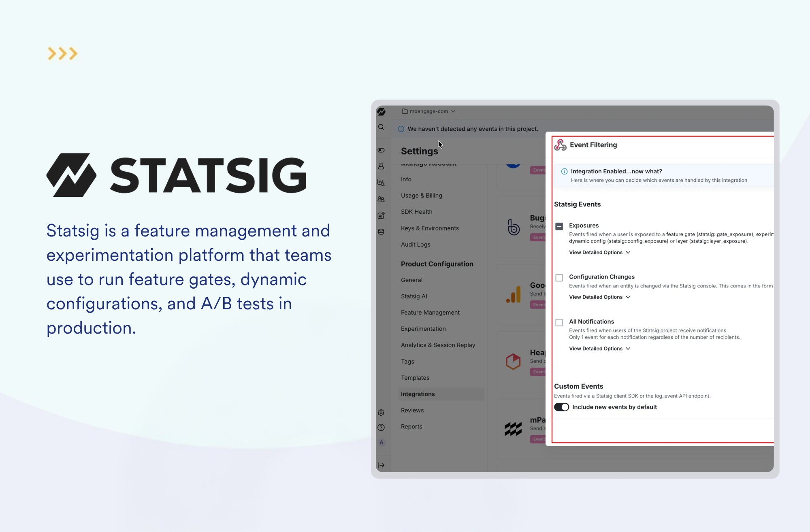The image size is (810, 532).
Task: Open the moengage-com project dropdown
Action: (428, 111)
